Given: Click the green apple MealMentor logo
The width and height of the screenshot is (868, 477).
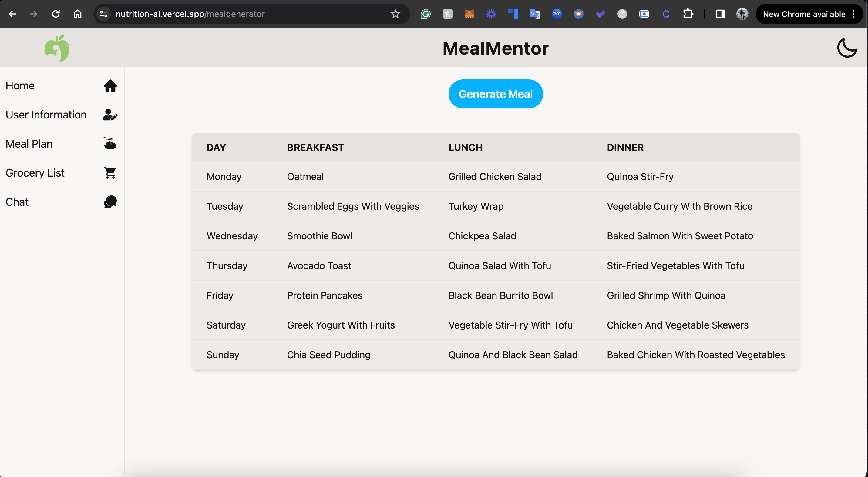Looking at the screenshot, I should coord(57,48).
